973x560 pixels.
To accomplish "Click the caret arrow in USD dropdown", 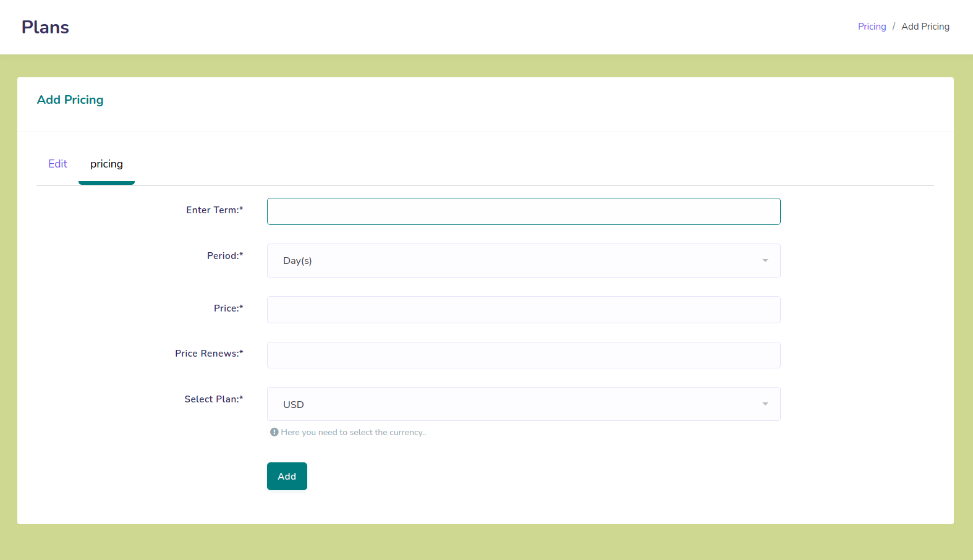I will click(765, 404).
